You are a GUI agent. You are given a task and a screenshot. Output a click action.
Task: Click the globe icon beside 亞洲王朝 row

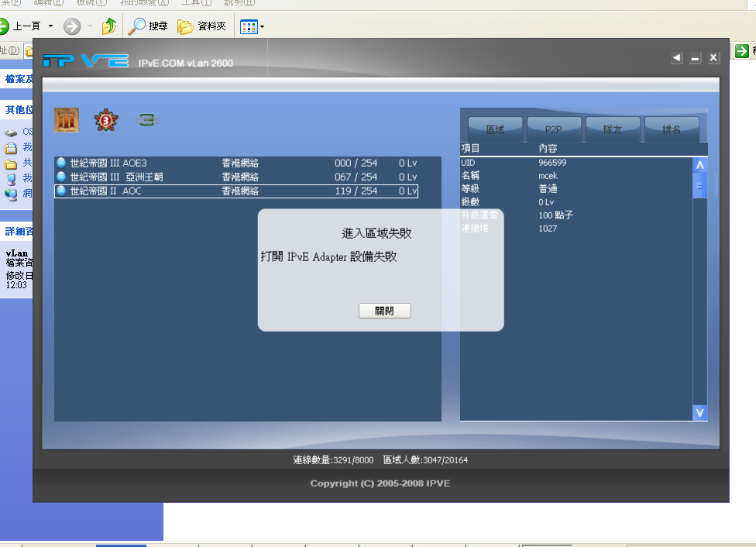tap(61, 177)
